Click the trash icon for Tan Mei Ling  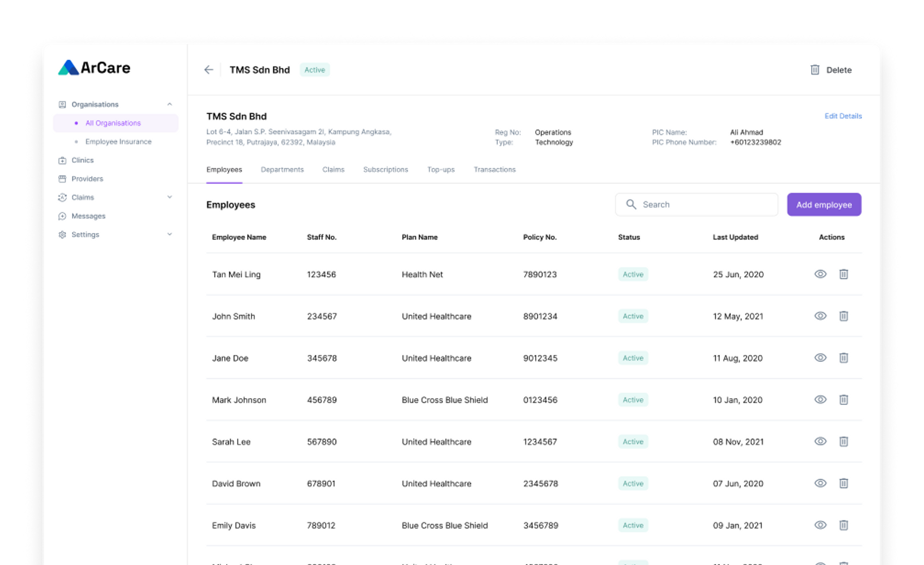[843, 274]
